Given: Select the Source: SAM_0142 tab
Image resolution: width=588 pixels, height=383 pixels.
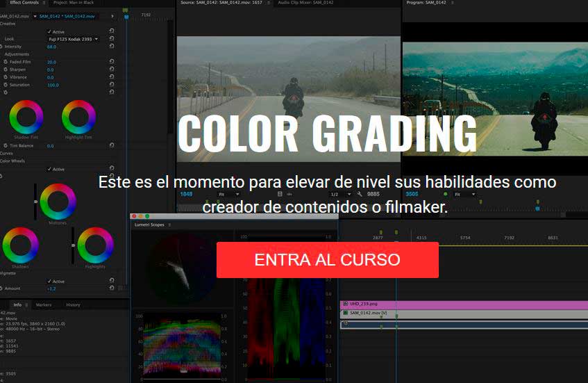Looking at the screenshot, I should point(221,3).
